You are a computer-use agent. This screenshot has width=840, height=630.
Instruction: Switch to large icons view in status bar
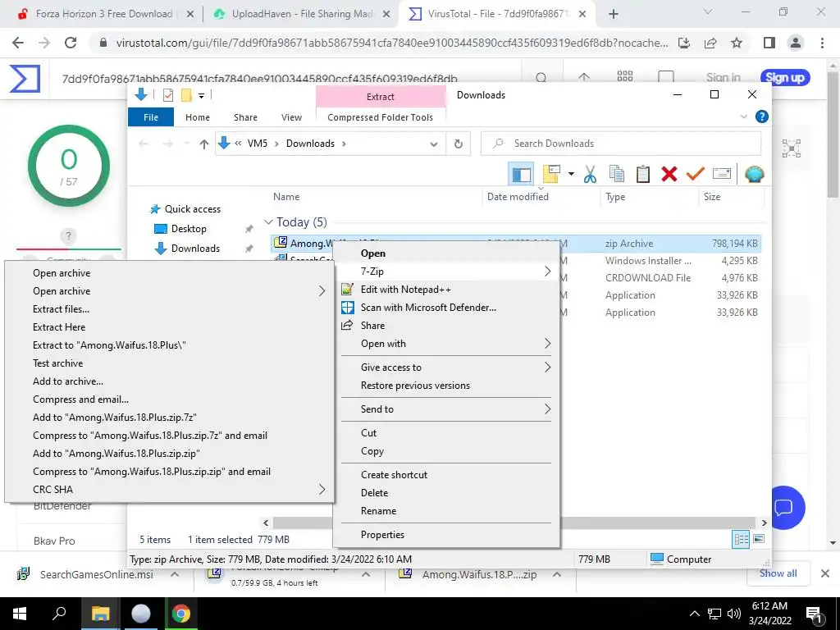coord(759,540)
